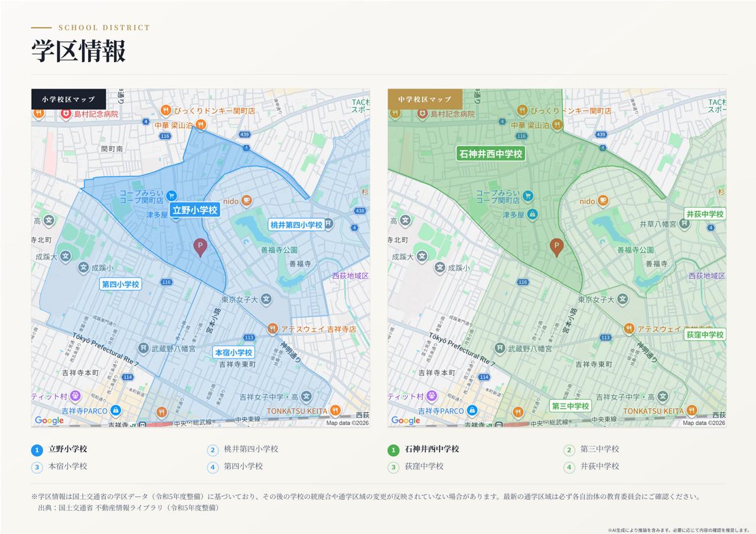This screenshot has width=756, height=534.
Task: Click TONKATSU KEITA icon on left map
Action: pos(335,411)
